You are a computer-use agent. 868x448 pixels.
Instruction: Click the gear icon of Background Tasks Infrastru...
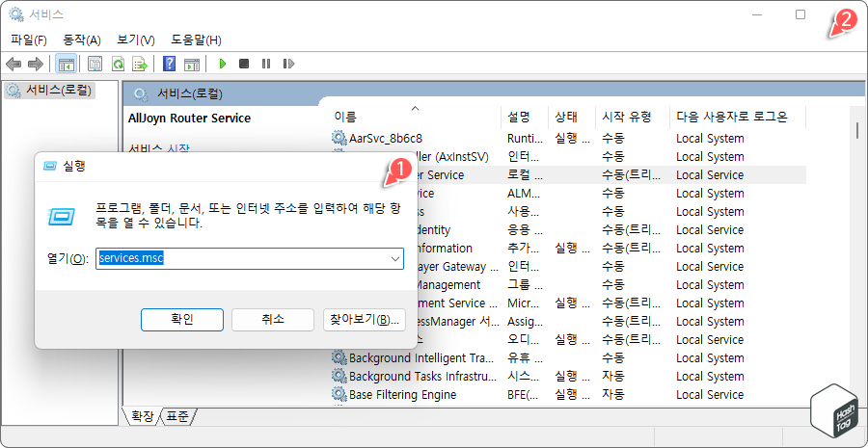click(339, 376)
